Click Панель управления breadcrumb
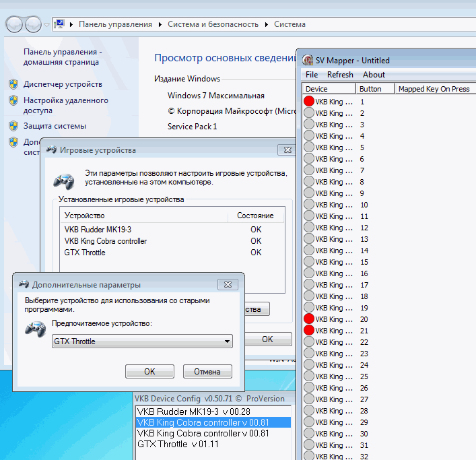 pos(115,24)
